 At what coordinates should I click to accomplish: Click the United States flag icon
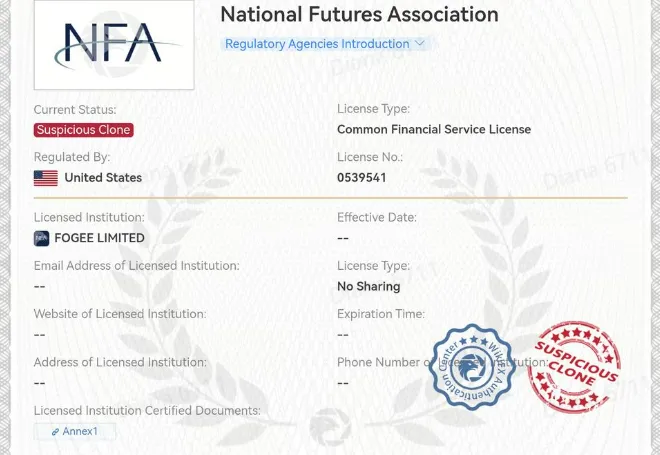click(x=46, y=178)
